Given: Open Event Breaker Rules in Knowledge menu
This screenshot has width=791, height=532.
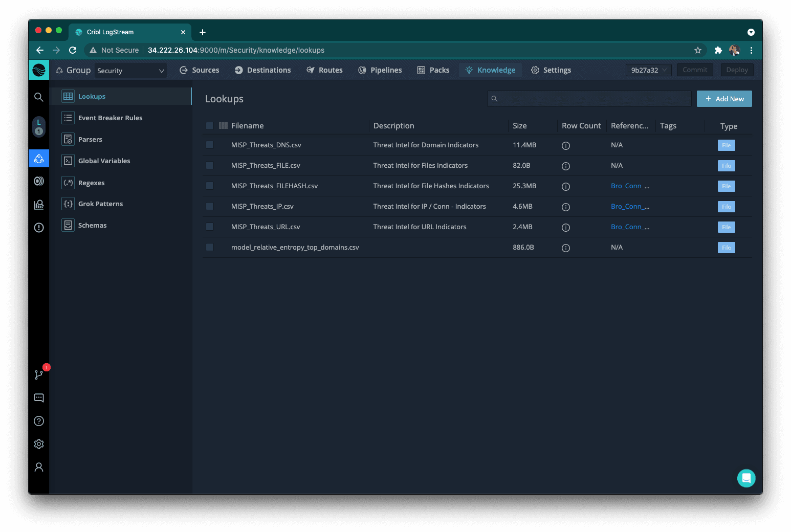Looking at the screenshot, I should coord(110,118).
